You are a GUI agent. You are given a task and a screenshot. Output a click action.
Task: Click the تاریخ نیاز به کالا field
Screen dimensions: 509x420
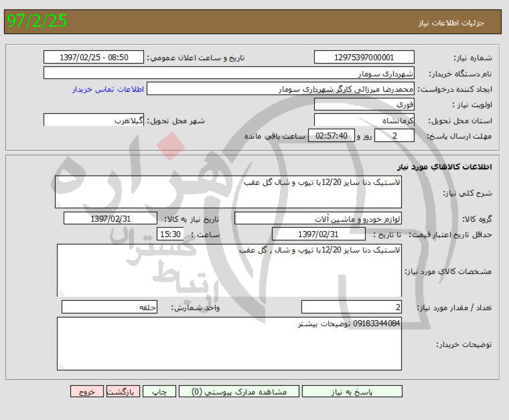click(111, 218)
